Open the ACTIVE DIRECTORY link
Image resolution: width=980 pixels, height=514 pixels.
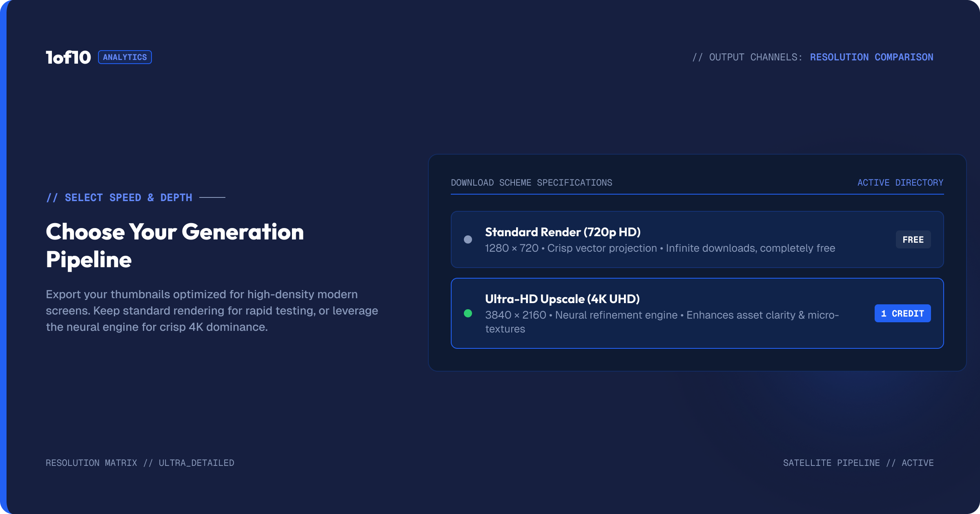point(900,183)
